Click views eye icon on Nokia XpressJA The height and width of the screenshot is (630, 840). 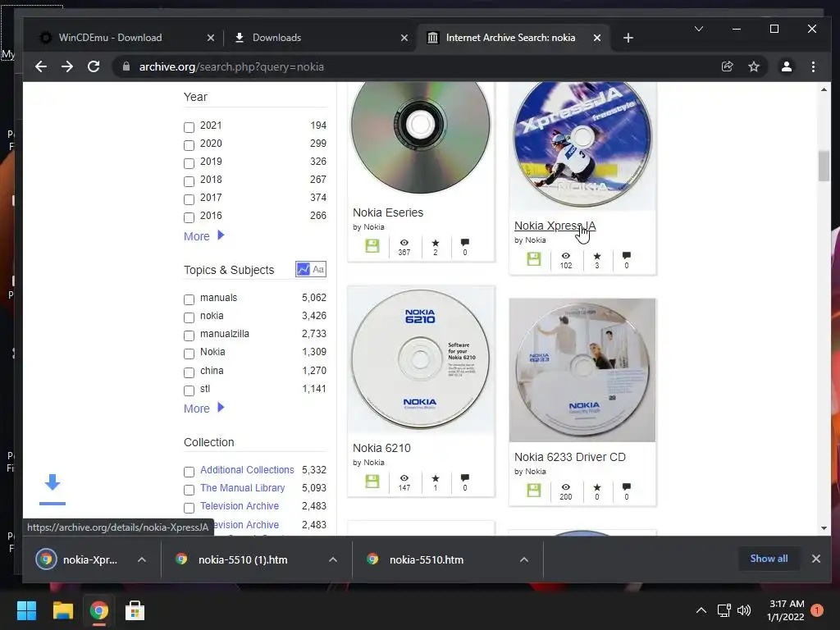pos(566,256)
